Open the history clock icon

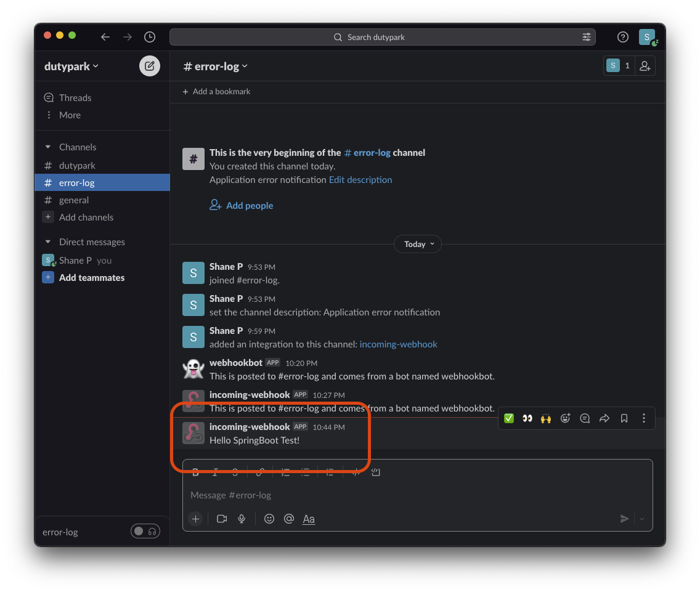point(150,37)
